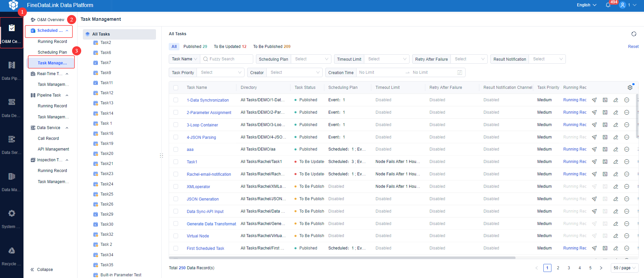Select Task14 in the task tree
The image size is (644, 278).
[x=107, y=113]
